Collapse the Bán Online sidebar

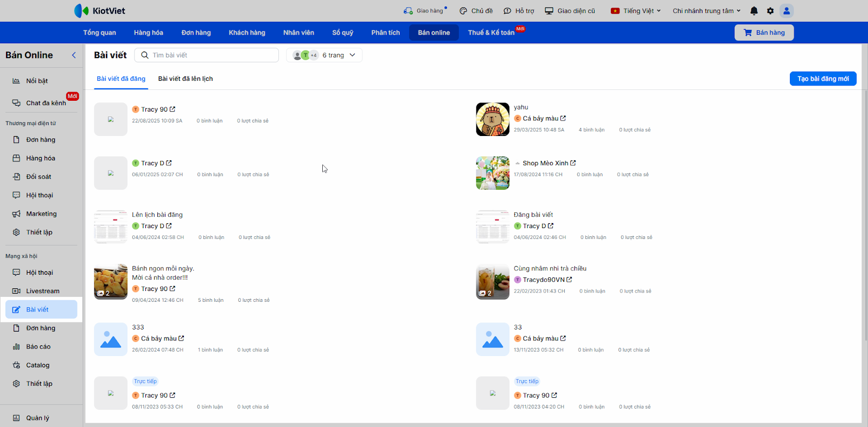click(x=74, y=55)
